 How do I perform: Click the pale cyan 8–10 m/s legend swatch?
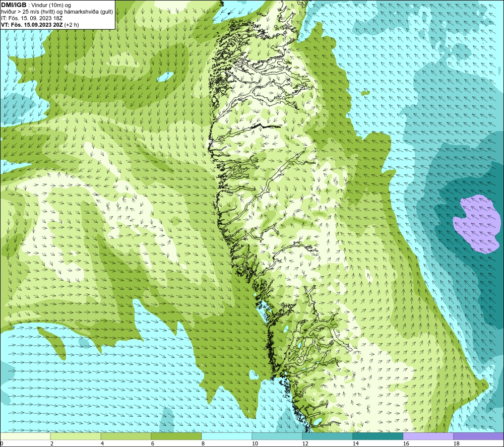point(227,436)
